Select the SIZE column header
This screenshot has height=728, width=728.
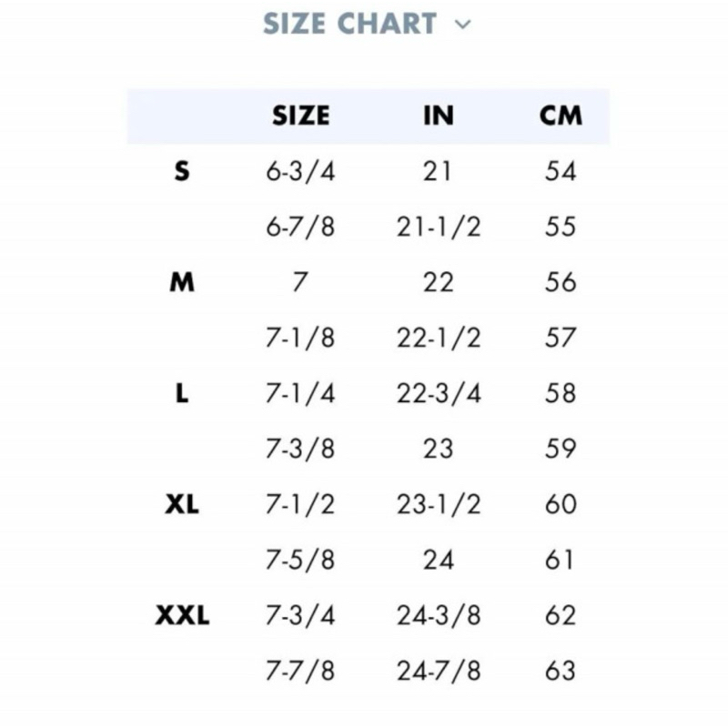click(x=301, y=116)
